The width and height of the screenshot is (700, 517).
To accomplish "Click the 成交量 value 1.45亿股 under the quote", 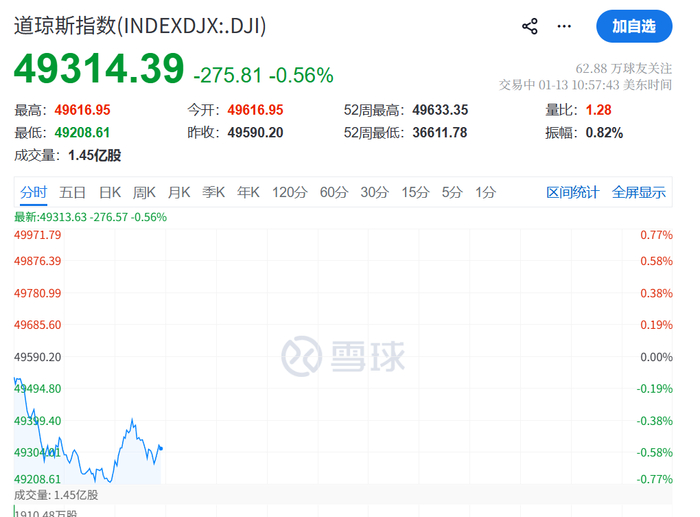I will (x=95, y=155).
